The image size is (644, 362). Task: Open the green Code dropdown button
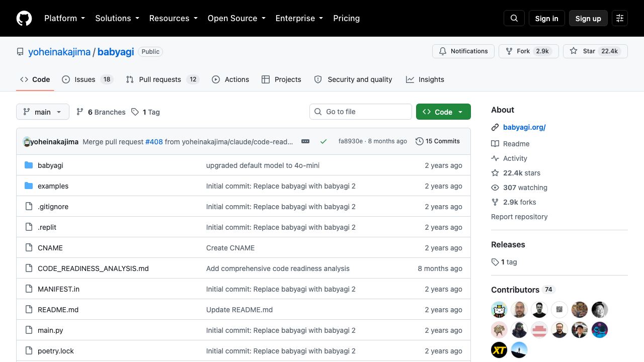click(x=443, y=112)
